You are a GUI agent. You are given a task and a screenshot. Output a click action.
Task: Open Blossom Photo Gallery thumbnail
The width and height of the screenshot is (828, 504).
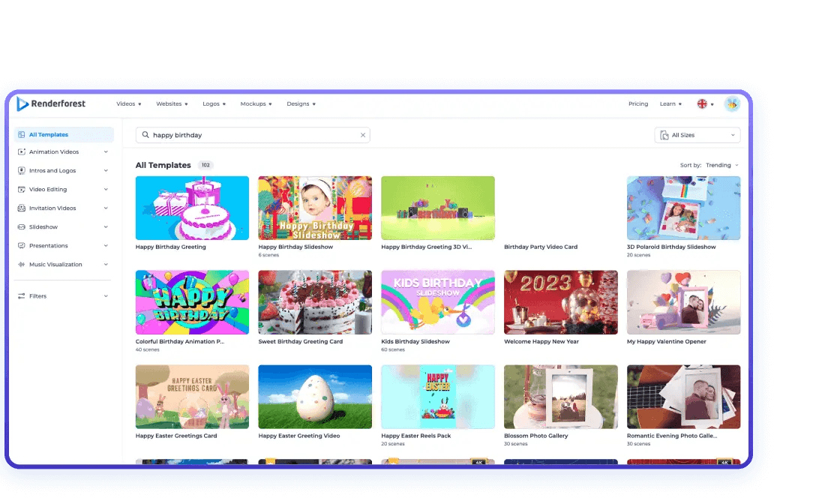point(561,397)
